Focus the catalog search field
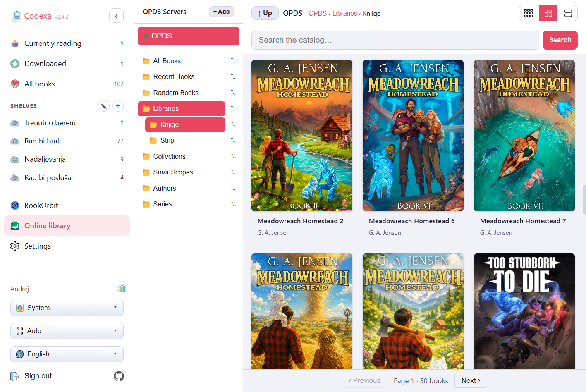Viewport: 586px width, 392px height. [395, 40]
